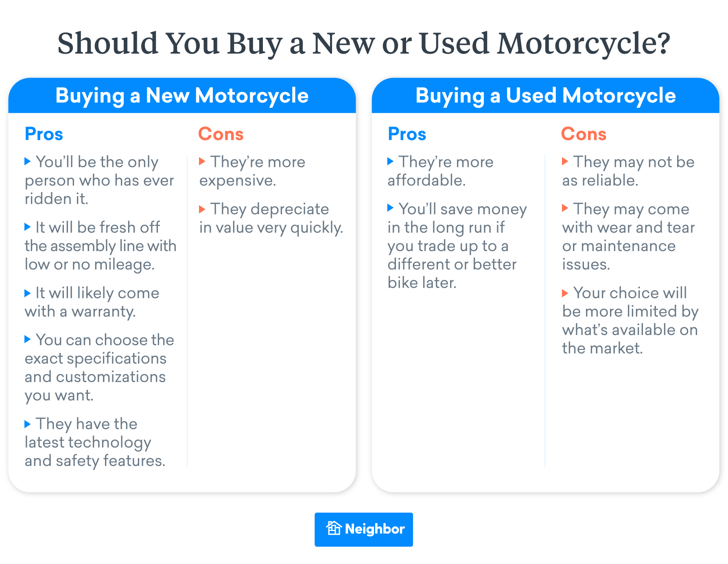Click the "They're more affordable." text
The image size is (728, 564).
point(440,171)
